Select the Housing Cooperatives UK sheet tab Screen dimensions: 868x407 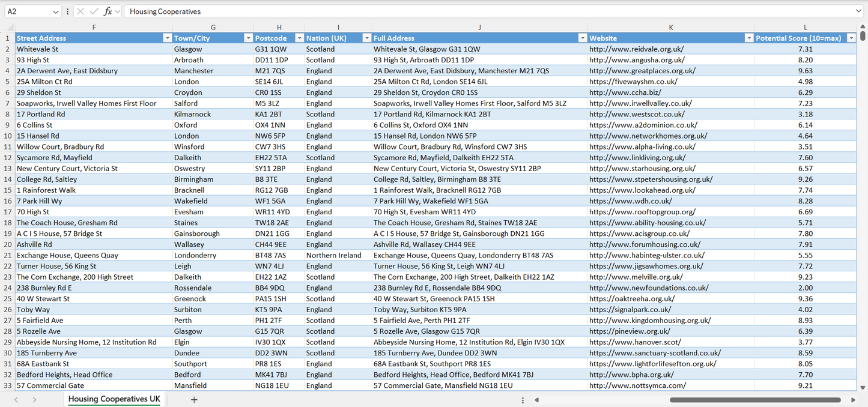click(x=114, y=399)
